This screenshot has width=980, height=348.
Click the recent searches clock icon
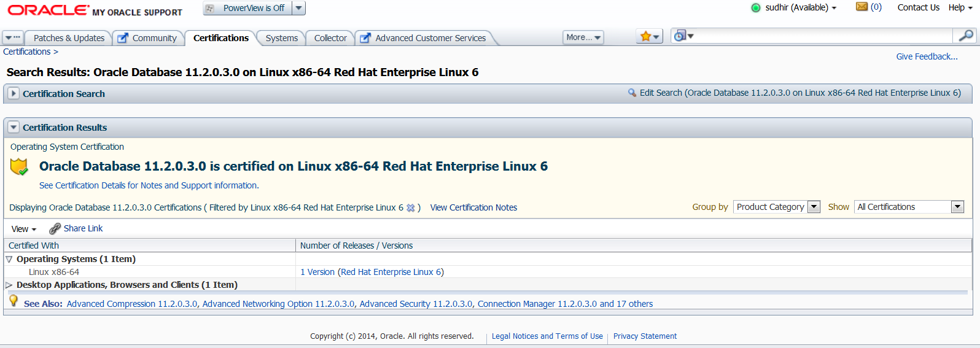pyautogui.click(x=680, y=36)
